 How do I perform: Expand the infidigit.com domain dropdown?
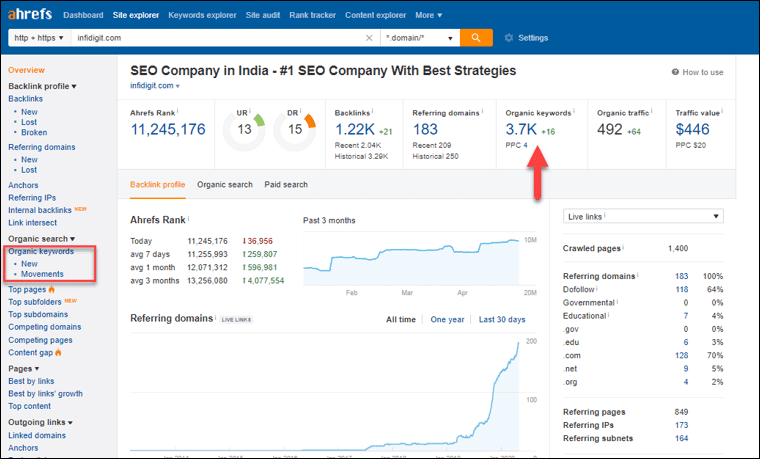[155, 86]
